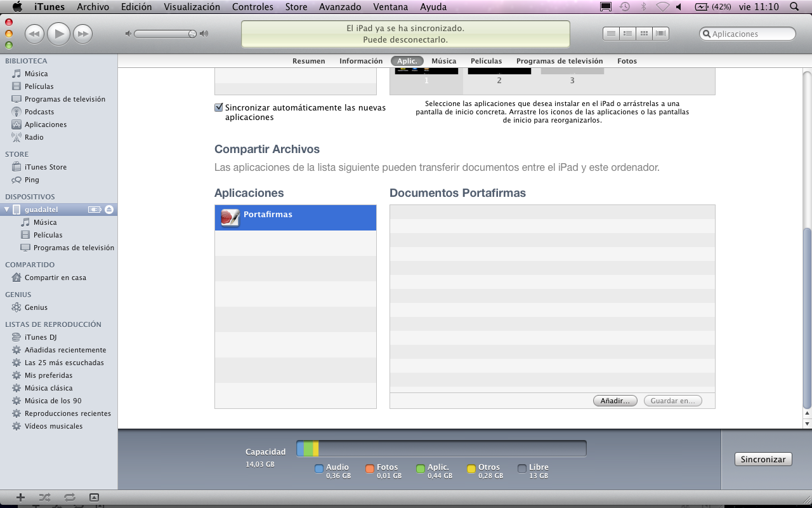Select Portafirmas in the Aplicaciones list
The width and height of the screenshot is (812, 508).
coord(296,218)
